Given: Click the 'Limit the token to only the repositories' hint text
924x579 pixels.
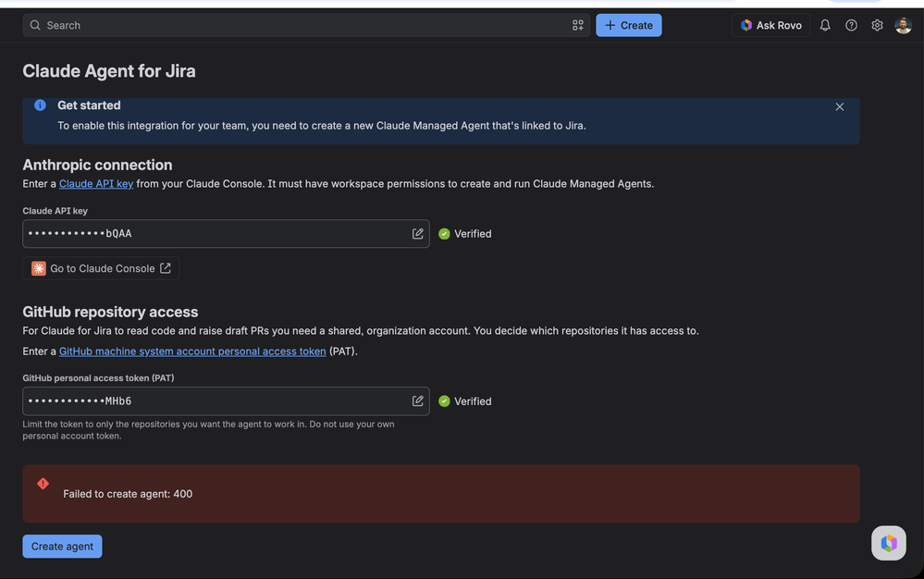Looking at the screenshot, I should pos(209,430).
